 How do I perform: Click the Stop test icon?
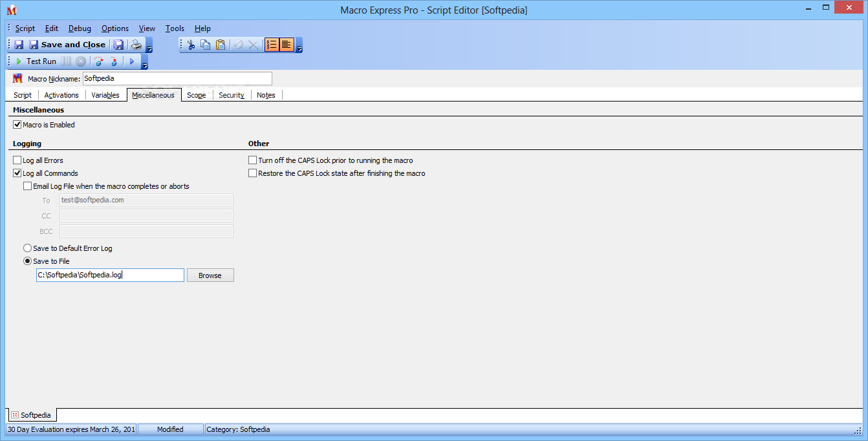[x=81, y=61]
